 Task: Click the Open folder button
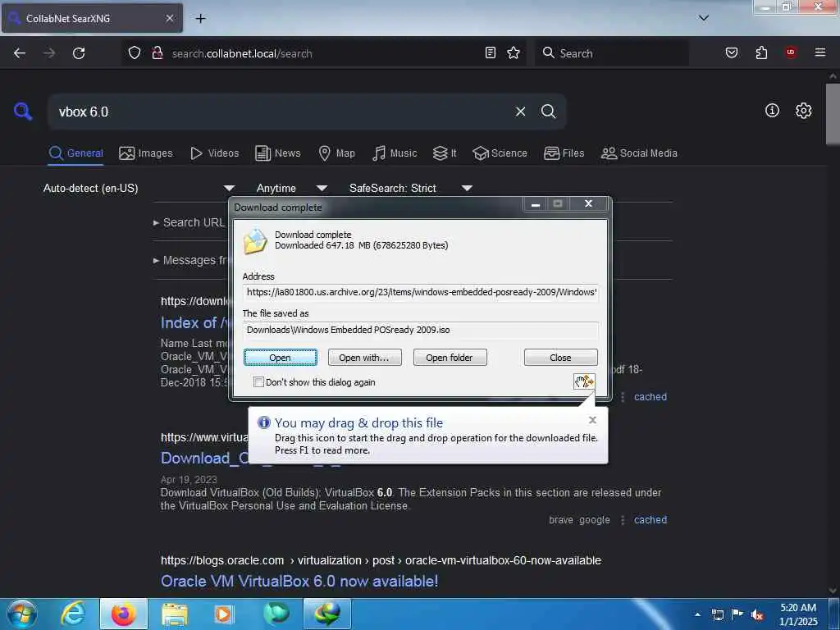(x=450, y=358)
